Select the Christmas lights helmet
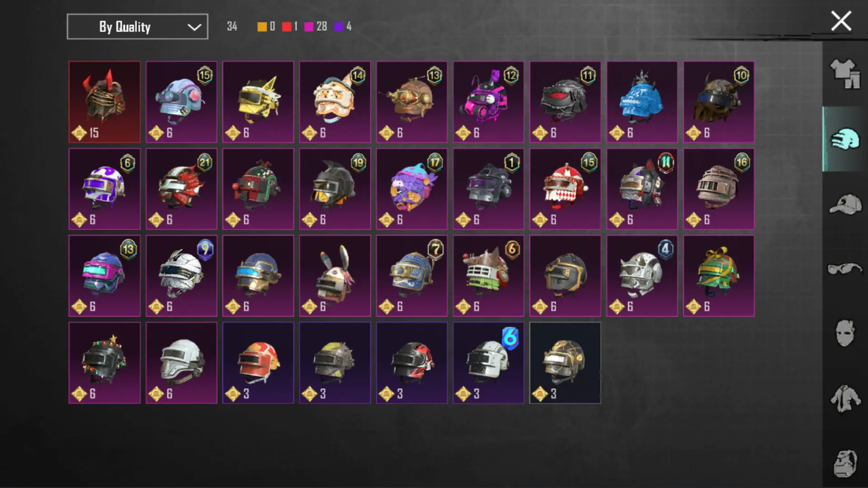Viewport: 868px width, 488px height. tap(104, 363)
